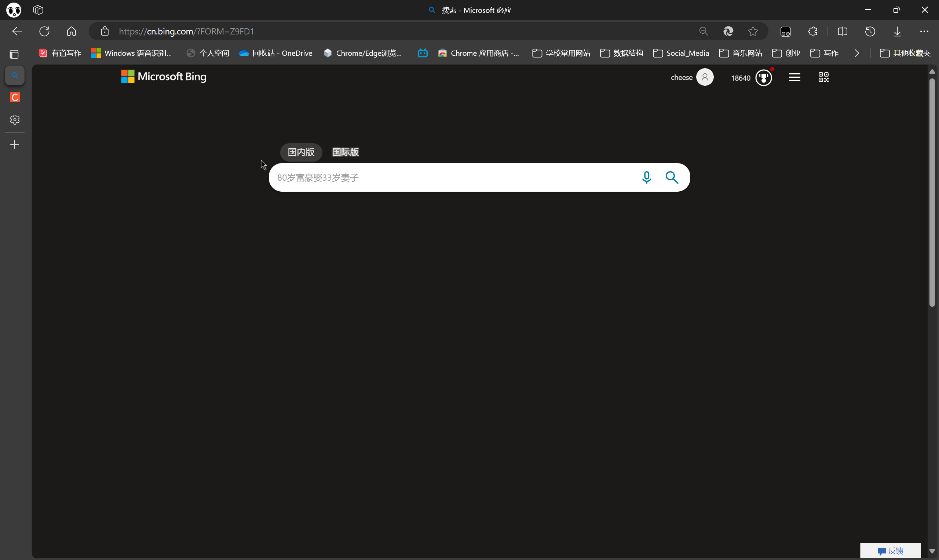The image size is (939, 560).
Task: Open the Bing hamburger settings menu
Action: (794, 77)
